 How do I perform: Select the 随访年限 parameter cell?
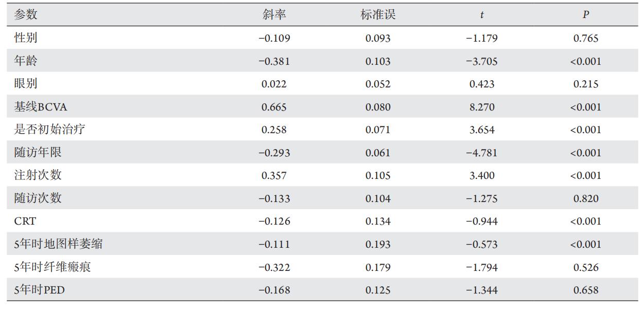tap(38, 153)
